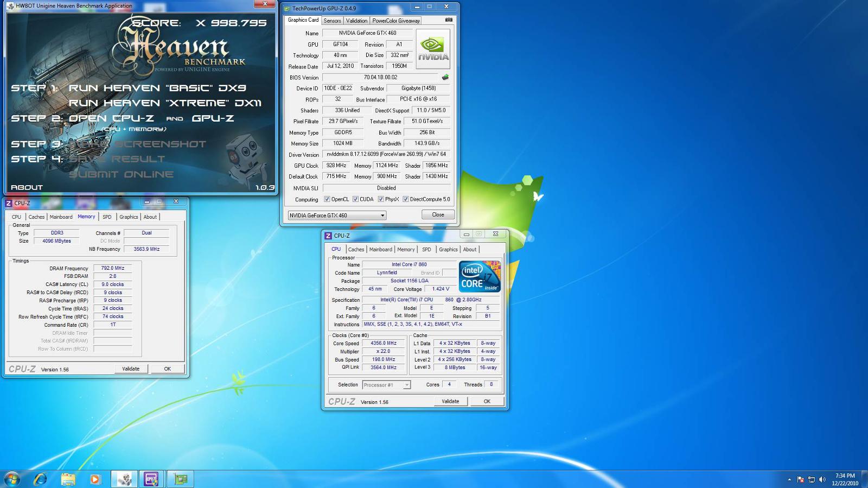The image size is (868, 488).
Task: Click the NVIDIA logo in GPU-Z
Action: tap(433, 49)
